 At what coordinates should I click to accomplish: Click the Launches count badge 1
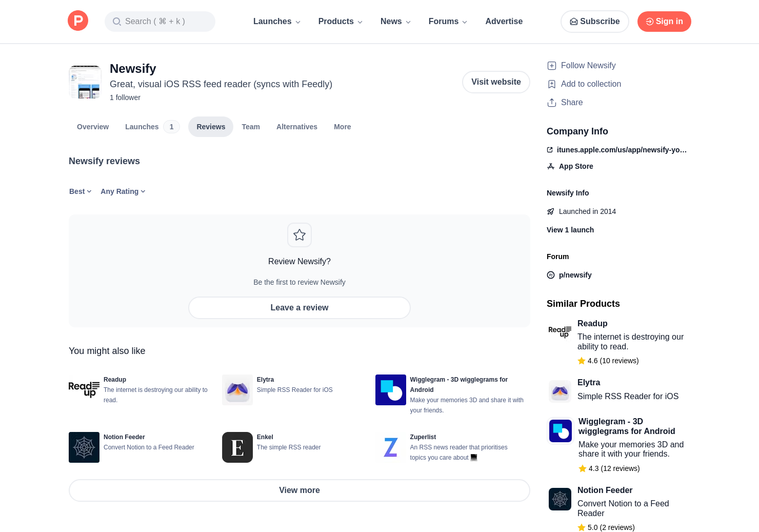(x=171, y=127)
